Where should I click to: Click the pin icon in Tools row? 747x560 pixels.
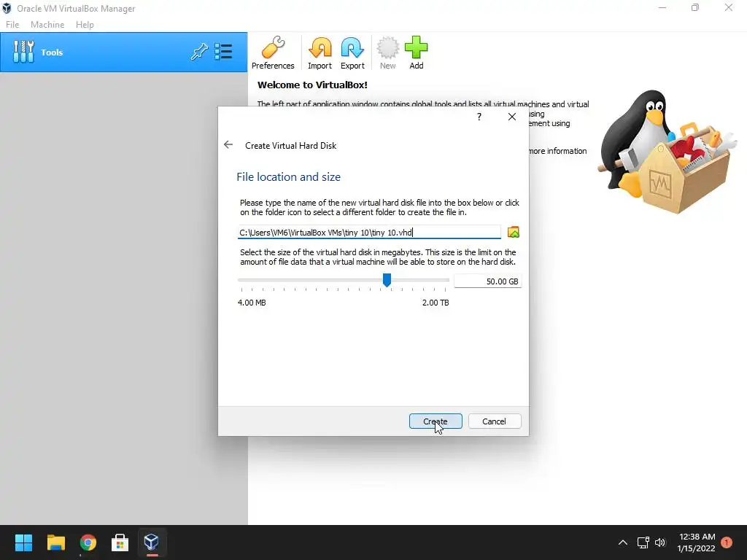pyautogui.click(x=199, y=52)
